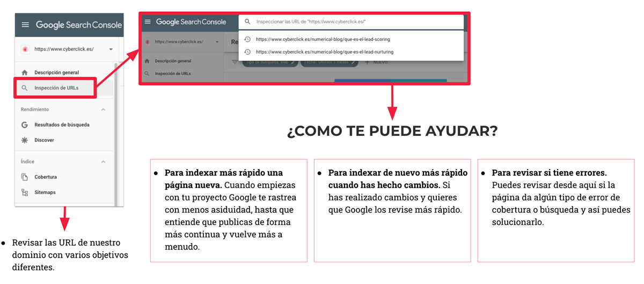
Task: Open Resultados de búsqueda
Action: point(62,125)
